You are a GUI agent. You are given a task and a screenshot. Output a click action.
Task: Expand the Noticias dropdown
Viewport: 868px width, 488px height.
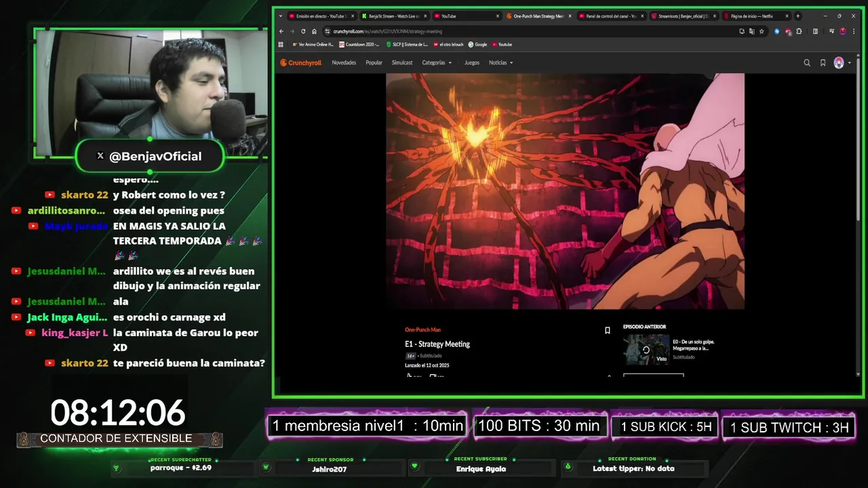500,63
